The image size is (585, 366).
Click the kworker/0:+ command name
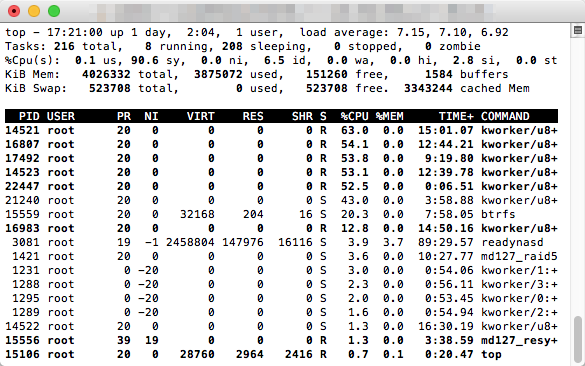point(519,298)
